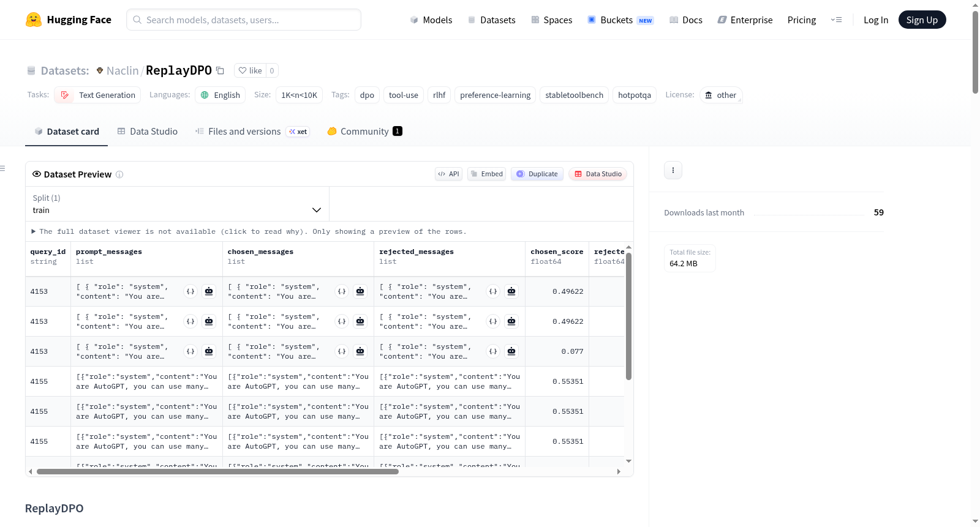Open the rlhf tag
Screen dimensions: 980x527
(439, 95)
